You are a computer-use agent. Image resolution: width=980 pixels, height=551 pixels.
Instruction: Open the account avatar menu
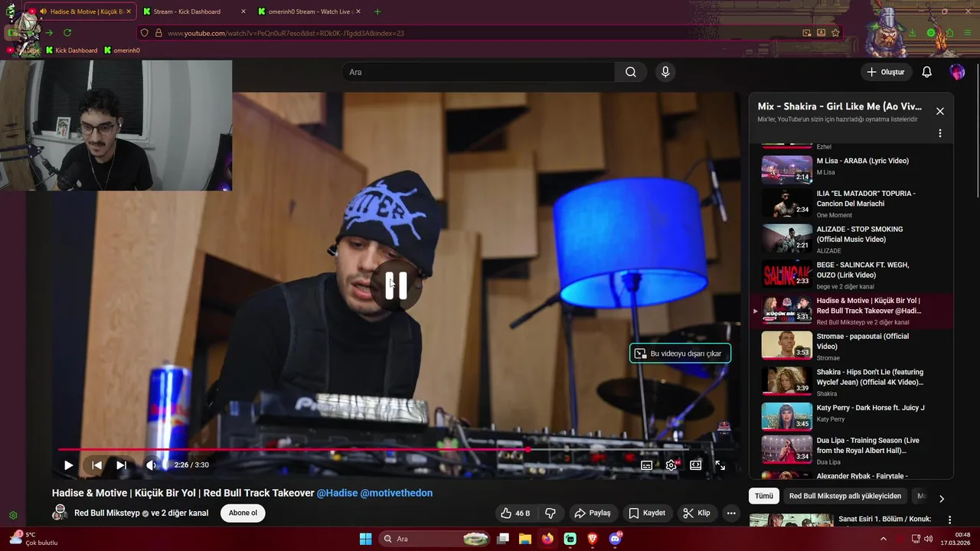tap(957, 72)
